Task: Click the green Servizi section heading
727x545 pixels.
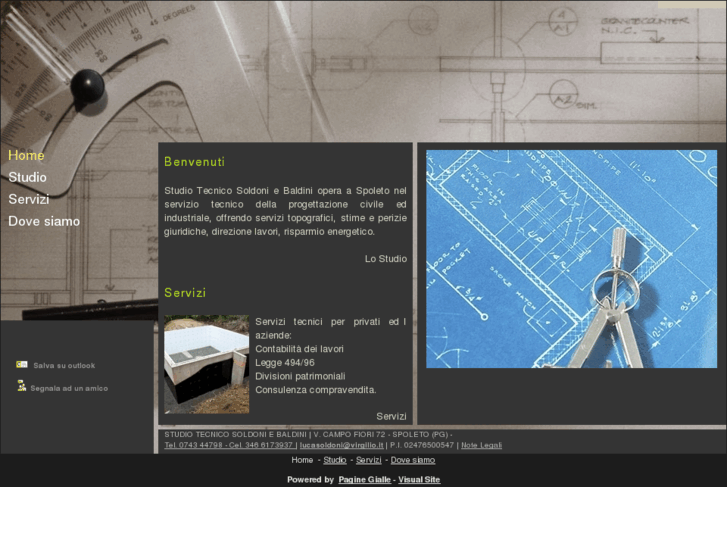Action: coord(185,293)
